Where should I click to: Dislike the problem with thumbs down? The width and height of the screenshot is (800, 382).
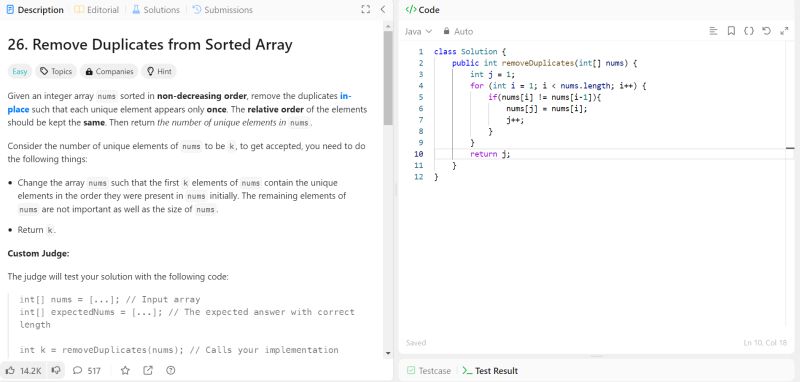(x=56, y=371)
